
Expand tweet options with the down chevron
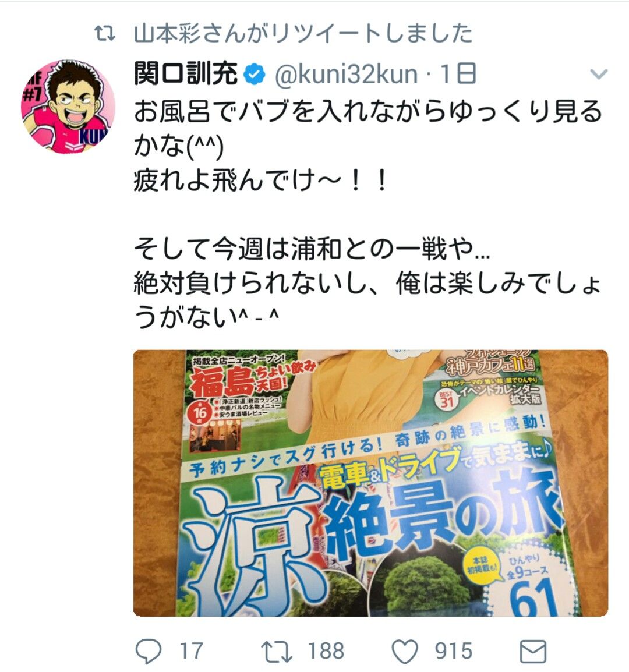tap(599, 74)
